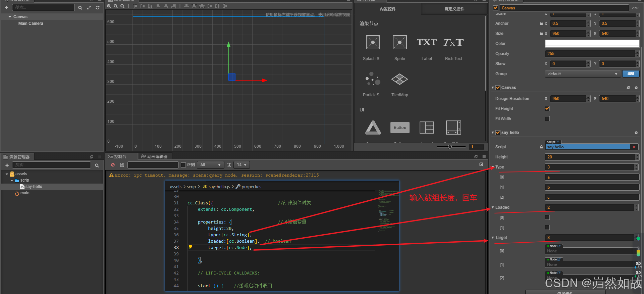Align selected nodes to top edge
Image resolution: width=644 pixels, height=294 pixels.
click(x=135, y=6)
